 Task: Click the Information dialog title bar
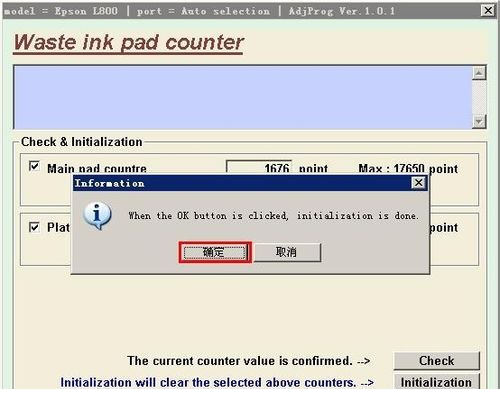click(x=243, y=183)
